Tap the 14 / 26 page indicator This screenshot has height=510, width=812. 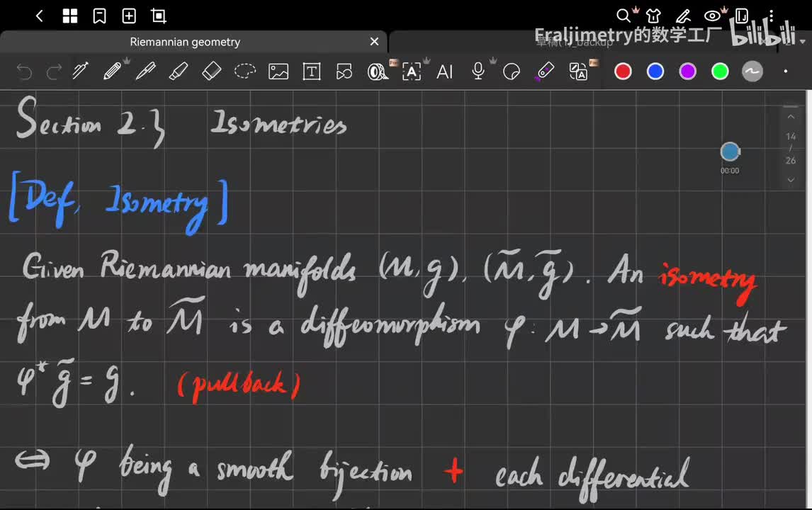(791, 148)
